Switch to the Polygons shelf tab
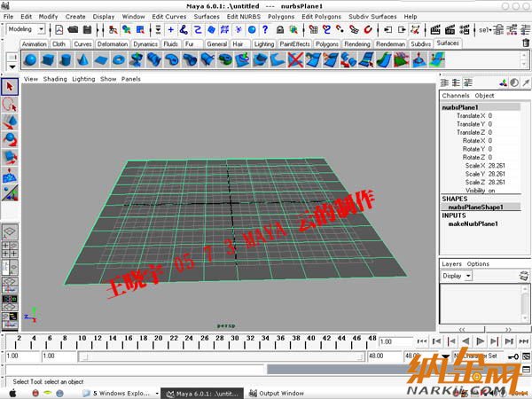Image resolution: width=532 pixels, height=399 pixels. [x=327, y=44]
